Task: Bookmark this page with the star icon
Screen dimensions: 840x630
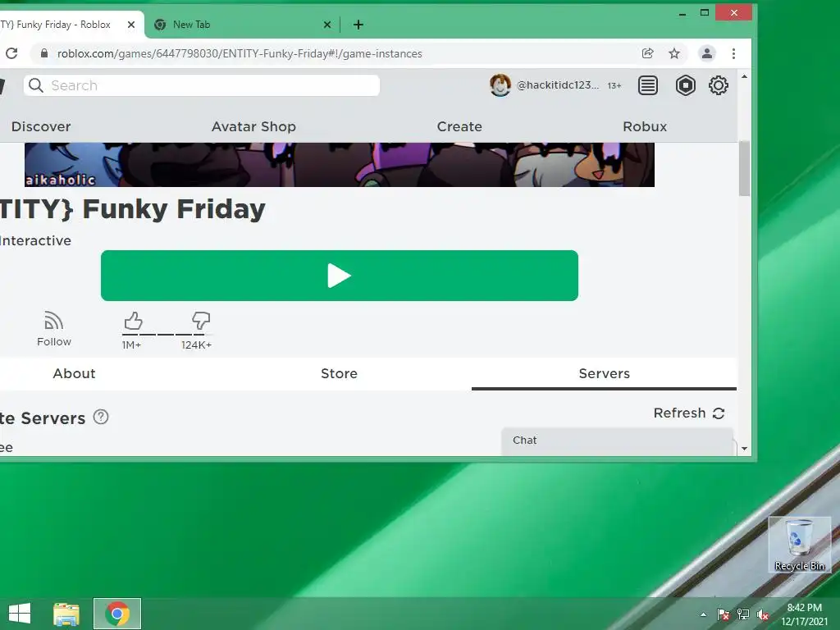Action: [x=674, y=53]
